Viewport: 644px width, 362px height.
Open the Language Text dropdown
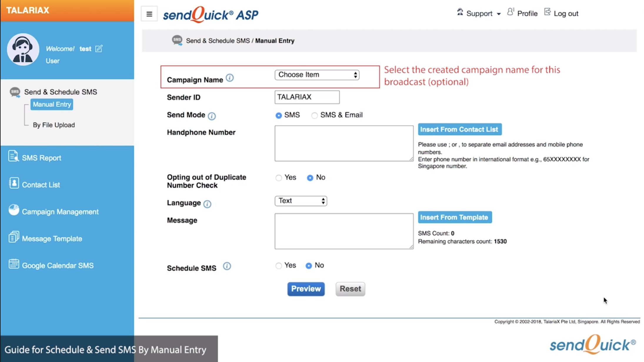(301, 201)
